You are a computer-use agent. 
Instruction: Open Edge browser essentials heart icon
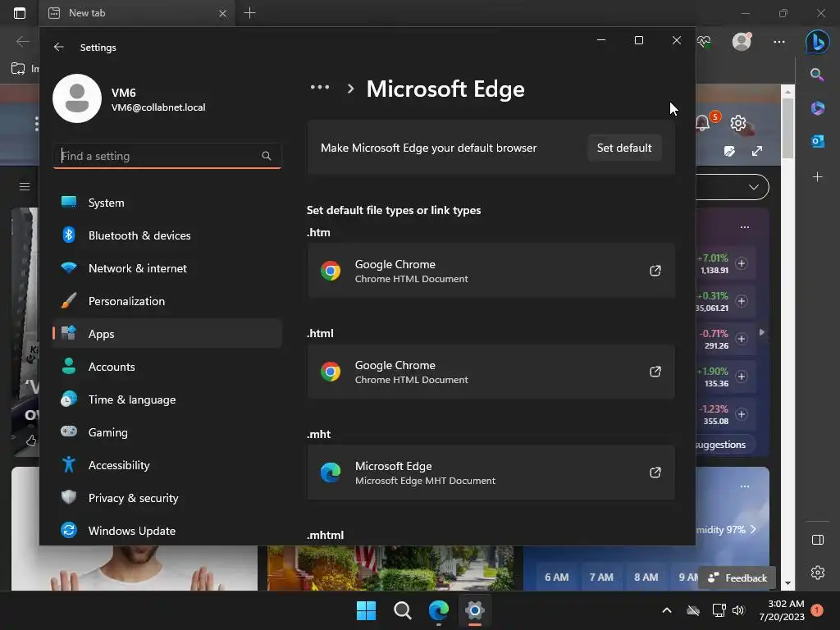pyautogui.click(x=705, y=41)
